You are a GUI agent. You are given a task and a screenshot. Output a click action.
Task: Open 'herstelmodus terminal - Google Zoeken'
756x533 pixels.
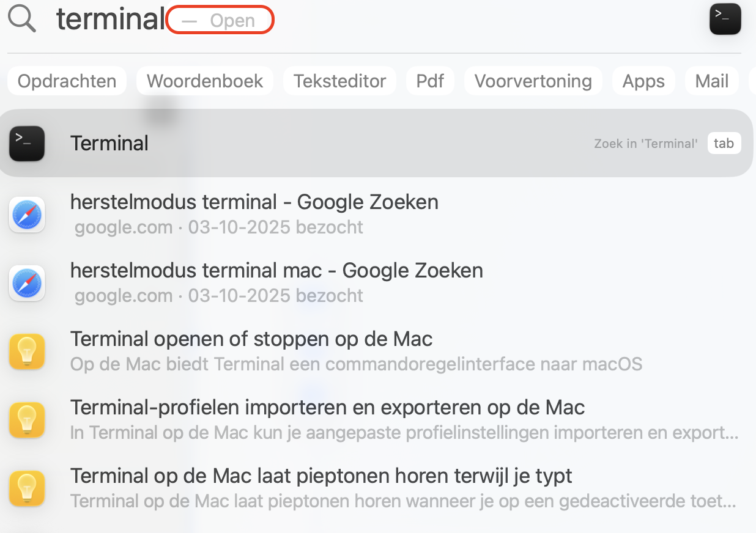tap(254, 202)
